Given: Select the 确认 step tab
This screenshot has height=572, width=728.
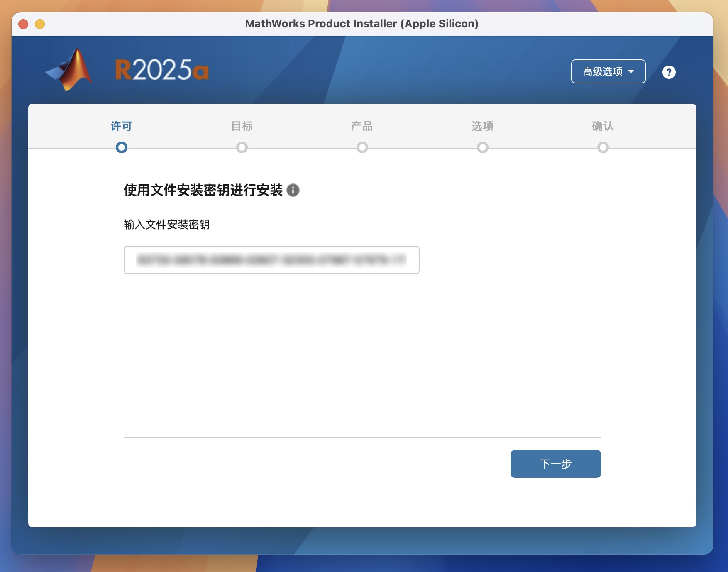Looking at the screenshot, I should pos(603,126).
